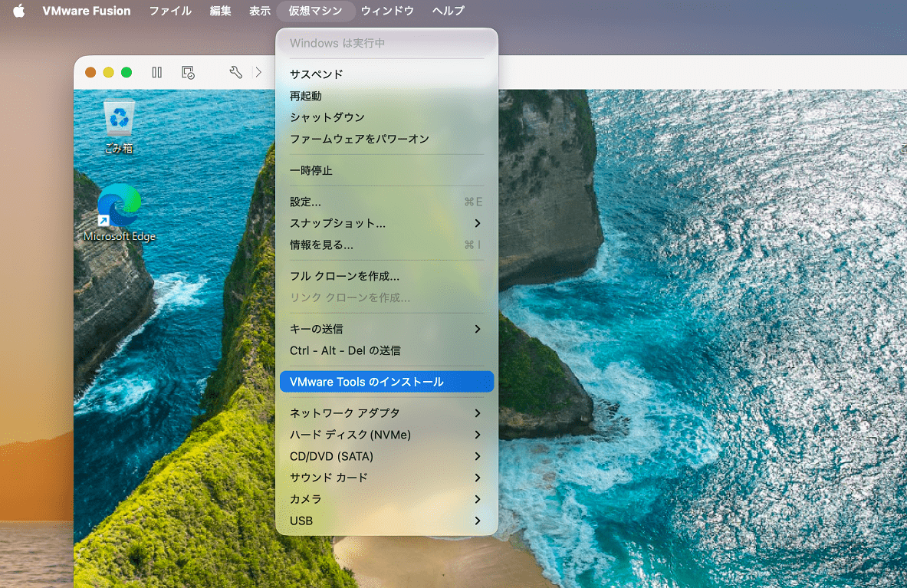Choose フル クローンを作成...
This screenshot has height=588, width=907.
tap(386, 276)
